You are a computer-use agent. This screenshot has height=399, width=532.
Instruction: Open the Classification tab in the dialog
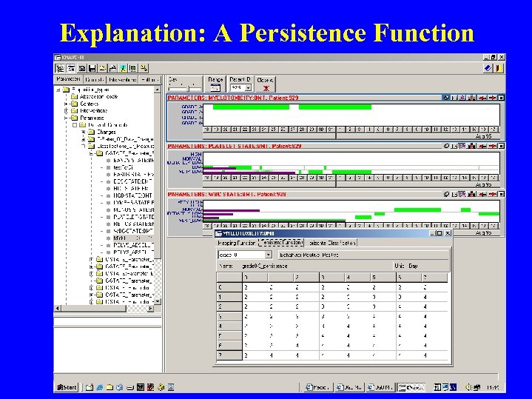(x=331, y=243)
